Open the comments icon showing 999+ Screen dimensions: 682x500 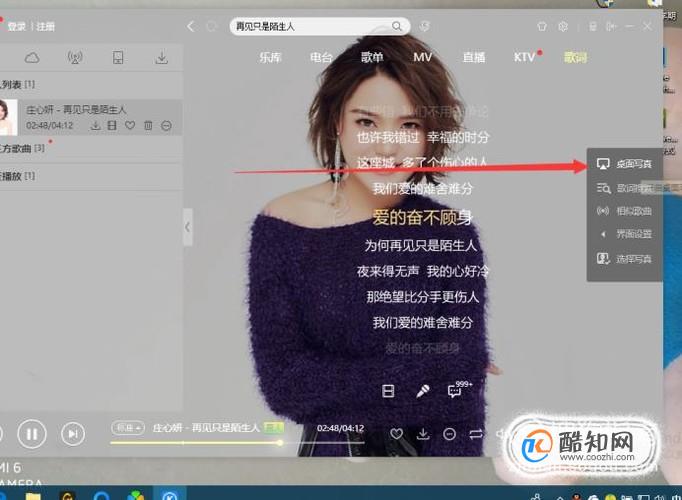[457, 390]
